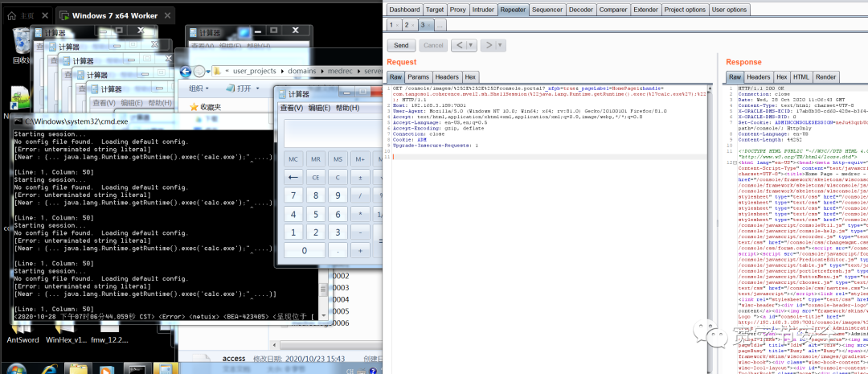Switch Request view to Params tab
868x374 pixels.
tap(419, 77)
